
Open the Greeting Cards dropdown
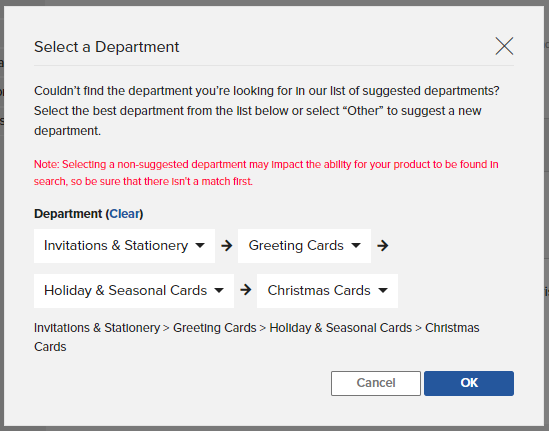(x=304, y=246)
